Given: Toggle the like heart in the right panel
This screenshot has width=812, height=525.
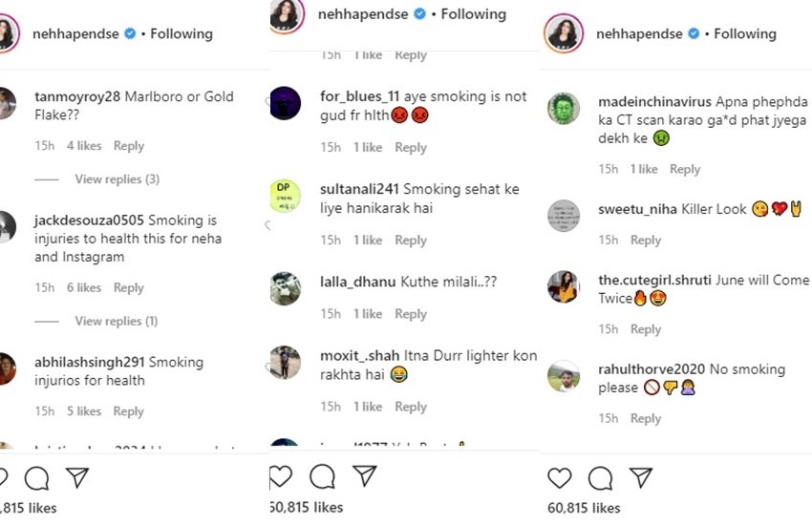Looking at the screenshot, I should (559, 478).
